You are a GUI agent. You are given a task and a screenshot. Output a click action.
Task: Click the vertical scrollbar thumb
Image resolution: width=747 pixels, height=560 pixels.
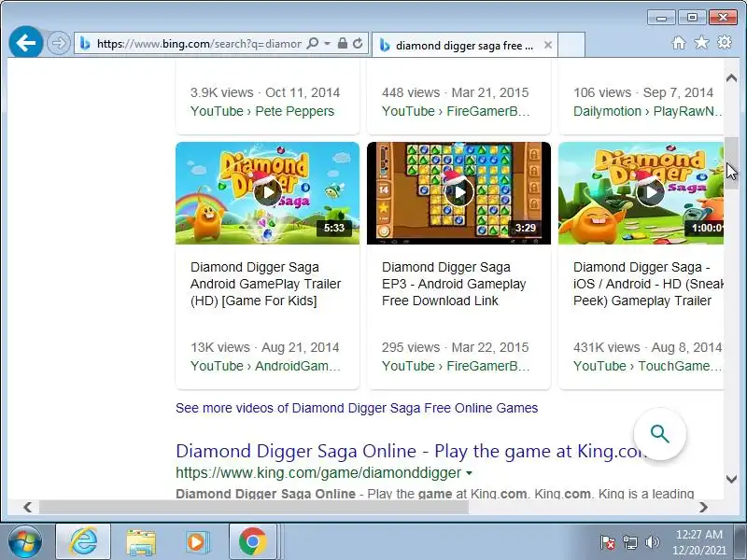point(731,163)
